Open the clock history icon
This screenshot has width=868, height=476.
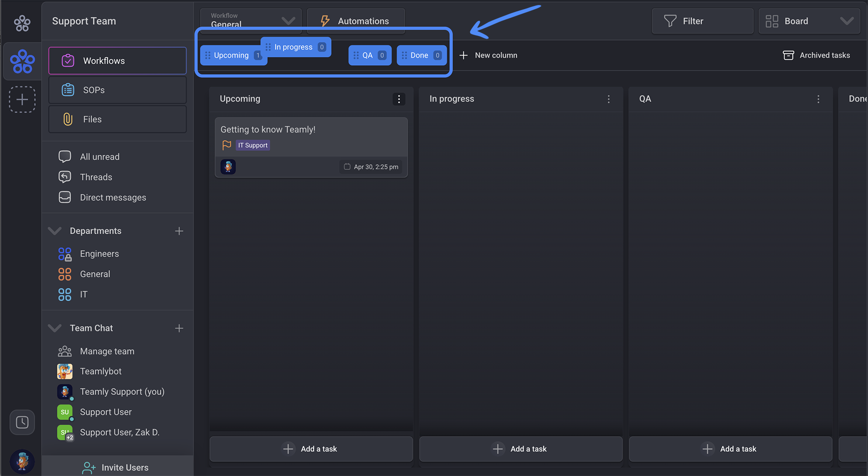click(22, 422)
